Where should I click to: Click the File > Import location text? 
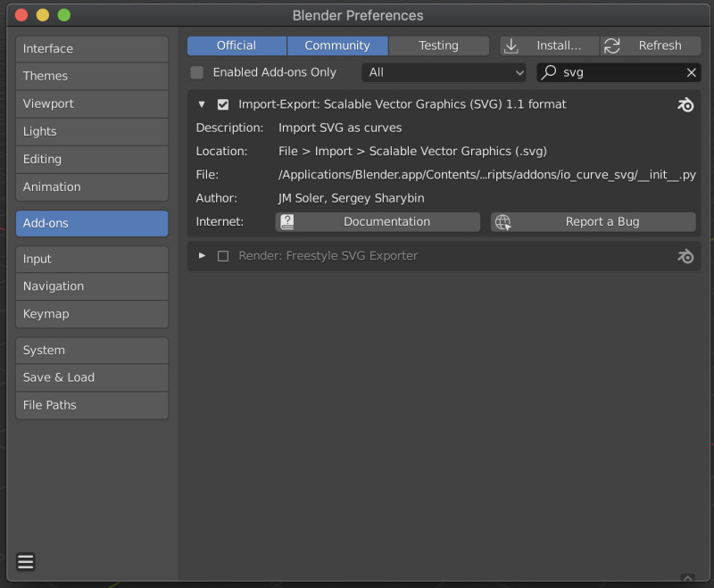coord(412,152)
